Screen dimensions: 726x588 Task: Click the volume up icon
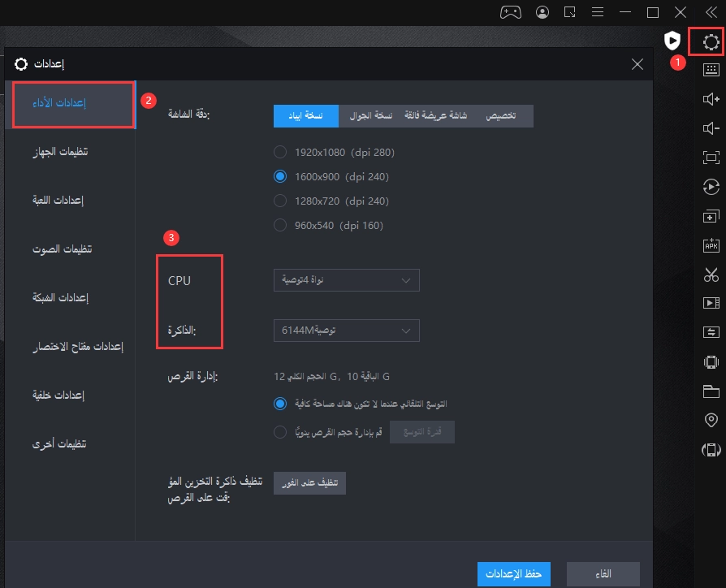pos(711,99)
